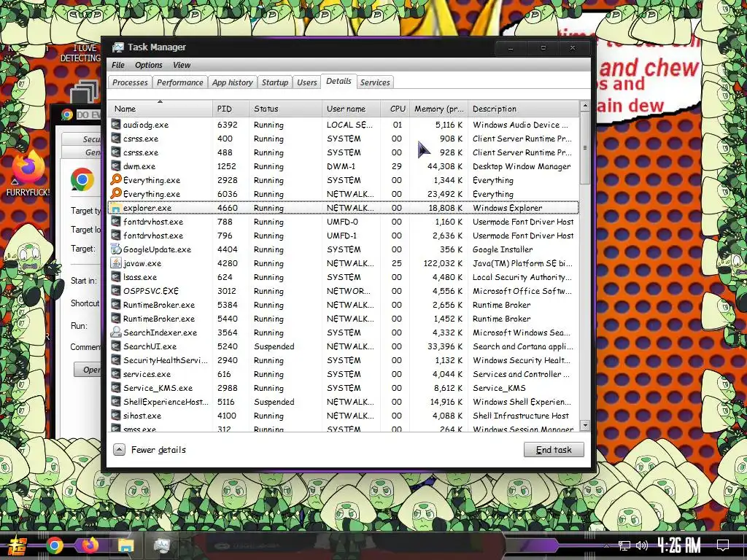Switch to the Processes tab

point(130,82)
